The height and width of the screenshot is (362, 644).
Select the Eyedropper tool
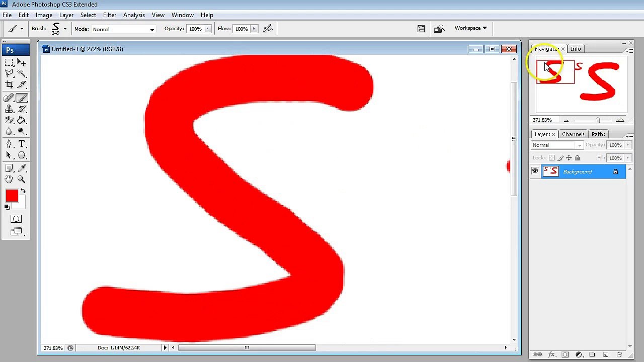[22, 168]
